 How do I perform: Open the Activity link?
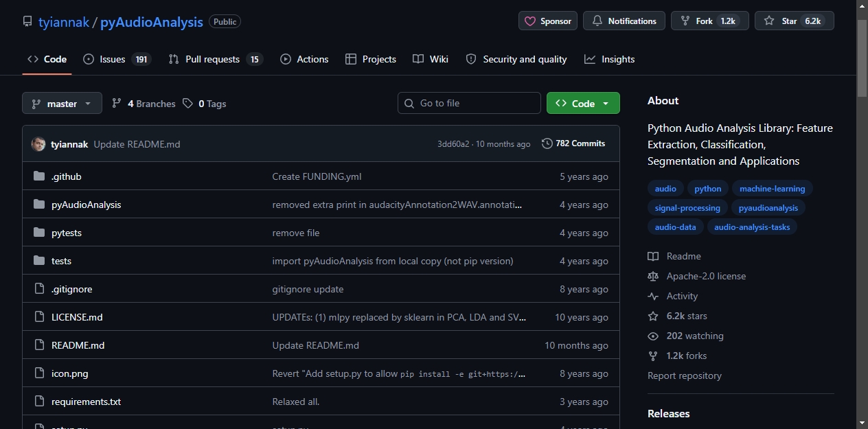tap(673, 296)
